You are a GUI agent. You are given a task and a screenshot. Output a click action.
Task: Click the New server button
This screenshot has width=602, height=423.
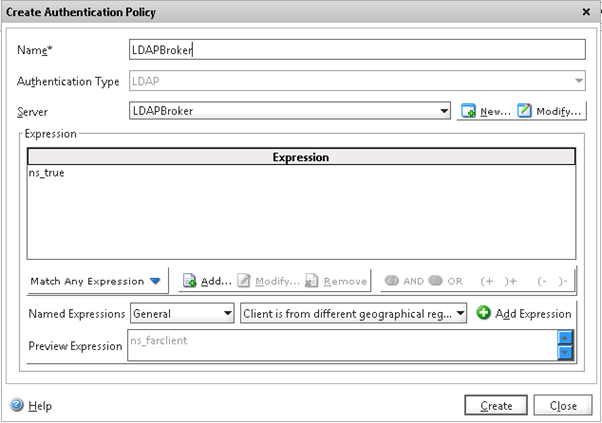[x=485, y=111]
